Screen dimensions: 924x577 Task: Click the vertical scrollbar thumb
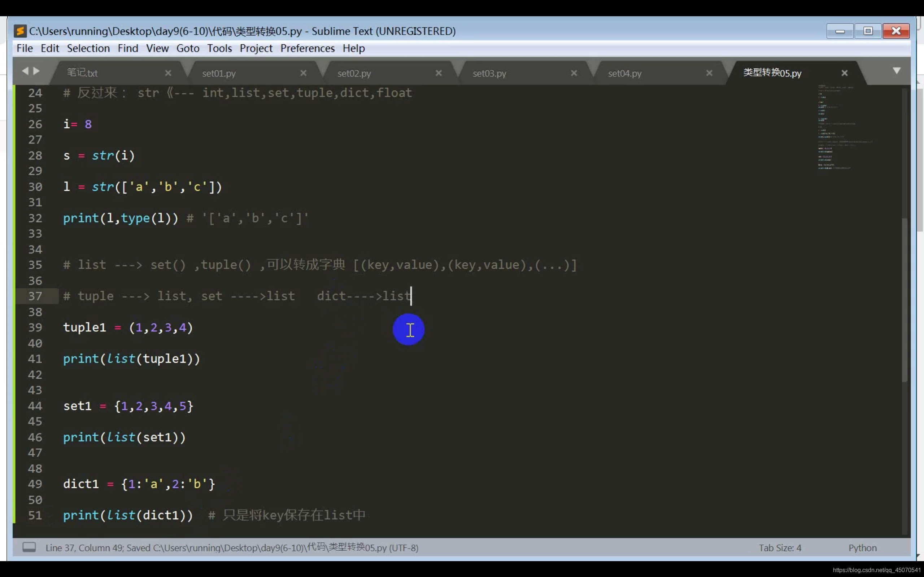(x=904, y=300)
